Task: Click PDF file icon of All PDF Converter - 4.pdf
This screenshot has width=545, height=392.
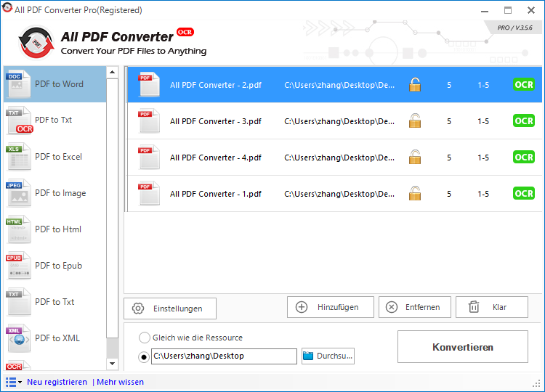Action: [149, 157]
